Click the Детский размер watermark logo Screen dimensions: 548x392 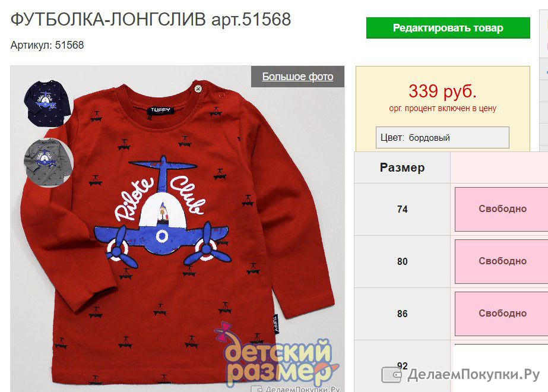pos(276,357)
